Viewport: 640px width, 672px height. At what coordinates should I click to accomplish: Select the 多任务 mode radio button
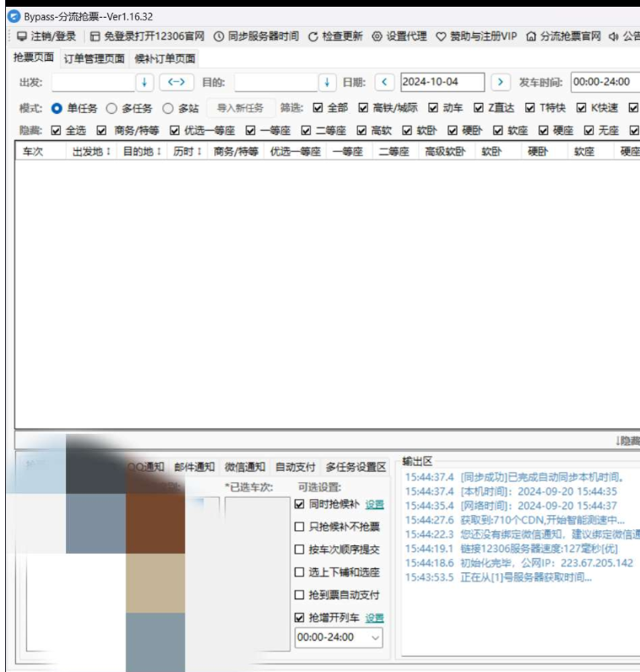coord(111,108)
